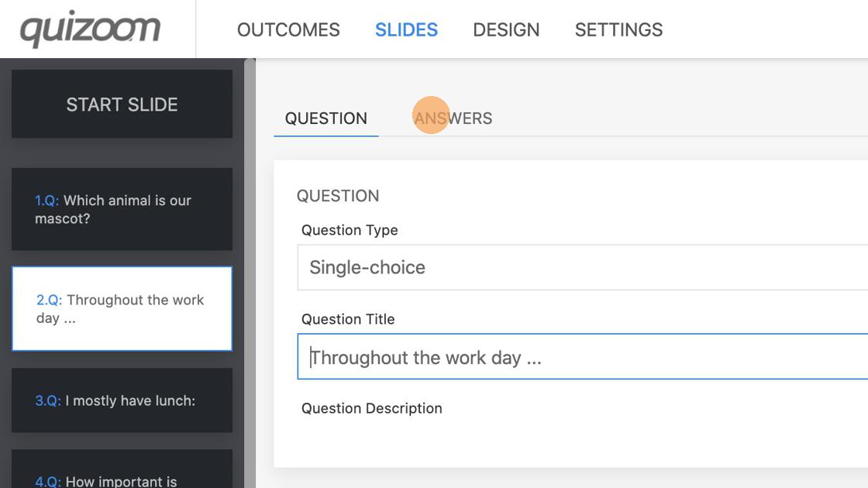Select slide 2 'Throughout the work day ...'

click(122, 308)
